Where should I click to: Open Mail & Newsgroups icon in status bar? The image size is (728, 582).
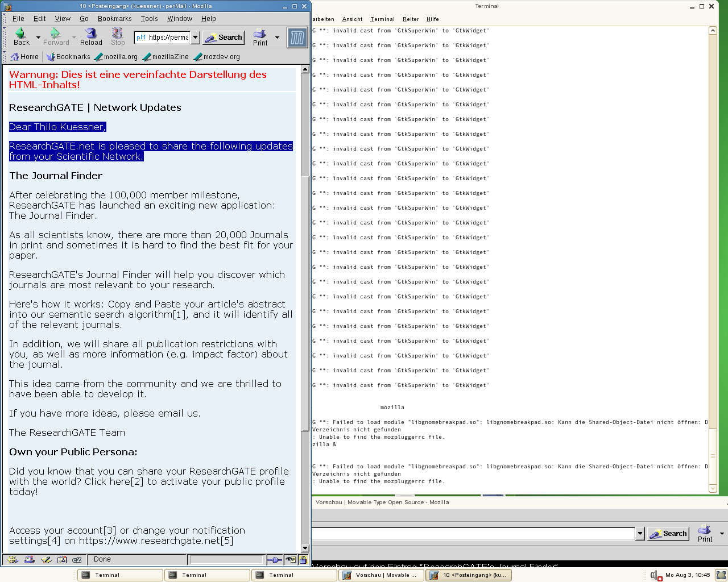[x=30, y=560]
